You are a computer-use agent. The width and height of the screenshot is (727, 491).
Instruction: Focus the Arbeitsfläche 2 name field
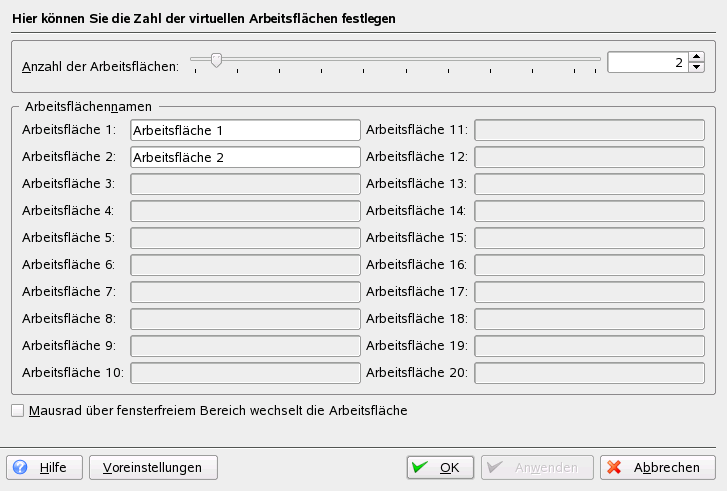coord(245,157)
